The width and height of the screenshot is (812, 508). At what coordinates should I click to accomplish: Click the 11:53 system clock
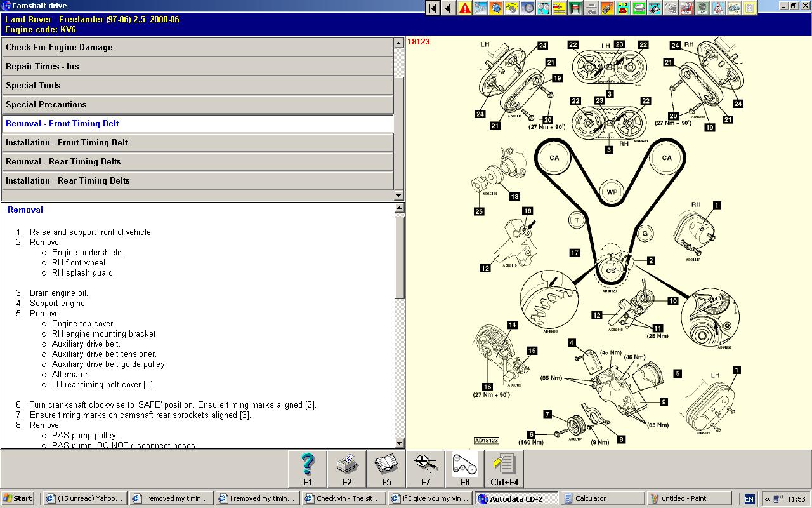(x=796, y=499)
